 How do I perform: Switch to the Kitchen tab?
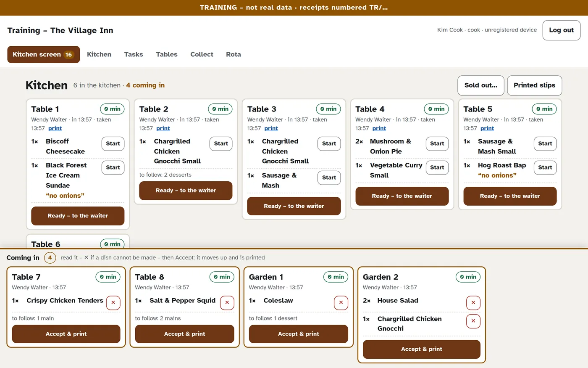99,54
